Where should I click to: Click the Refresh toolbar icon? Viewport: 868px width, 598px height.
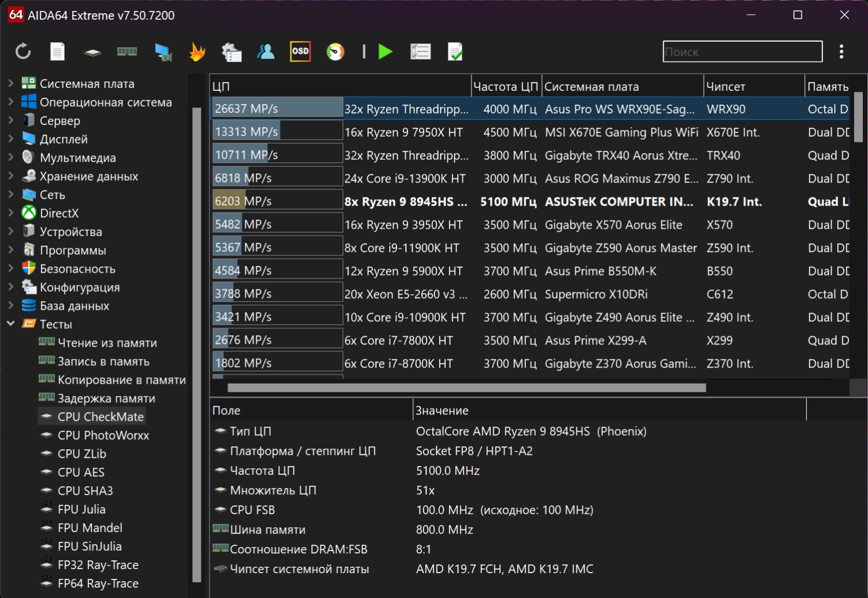coord(23,52)
